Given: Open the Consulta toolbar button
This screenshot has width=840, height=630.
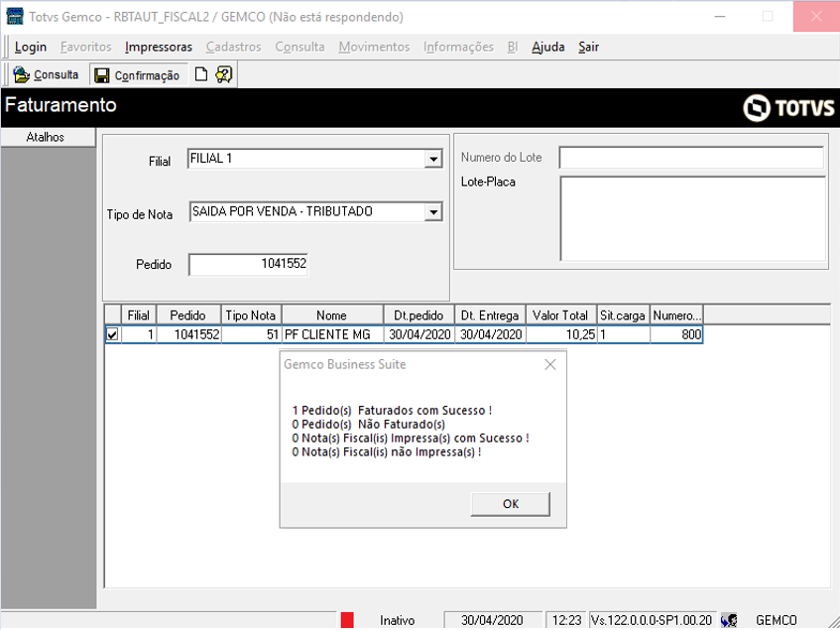Looking at the screenshot, I should [x=46, y=75].
